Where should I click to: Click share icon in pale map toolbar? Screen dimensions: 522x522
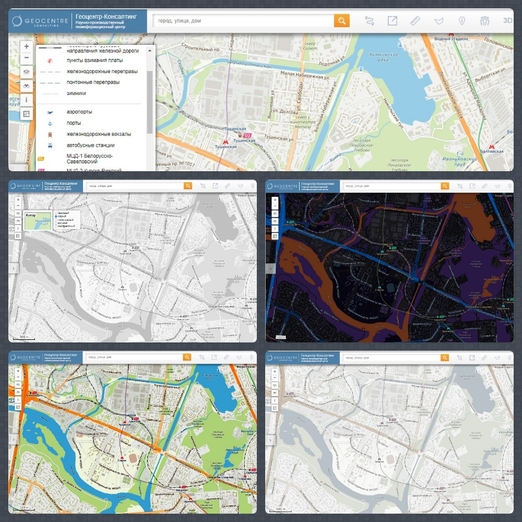[472, 358]
